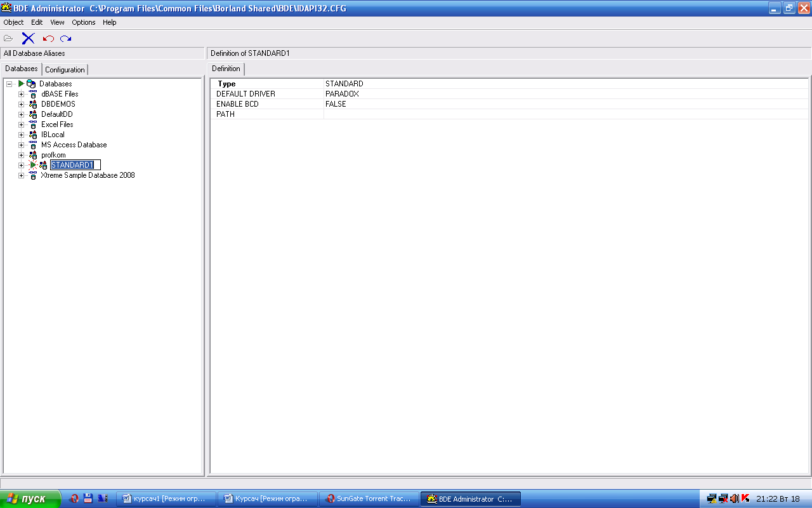
Task: Select the MS Access Database tree item
Action: (x=74, y=145)
